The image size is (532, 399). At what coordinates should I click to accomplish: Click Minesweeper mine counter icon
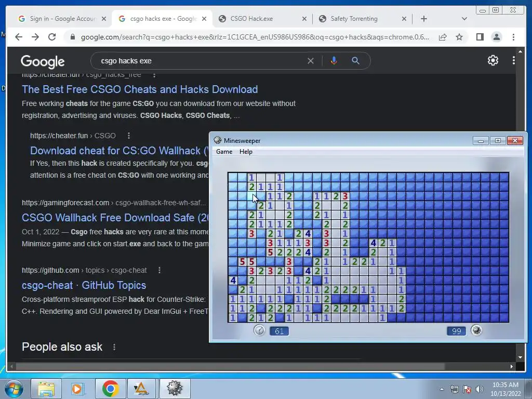476,330
